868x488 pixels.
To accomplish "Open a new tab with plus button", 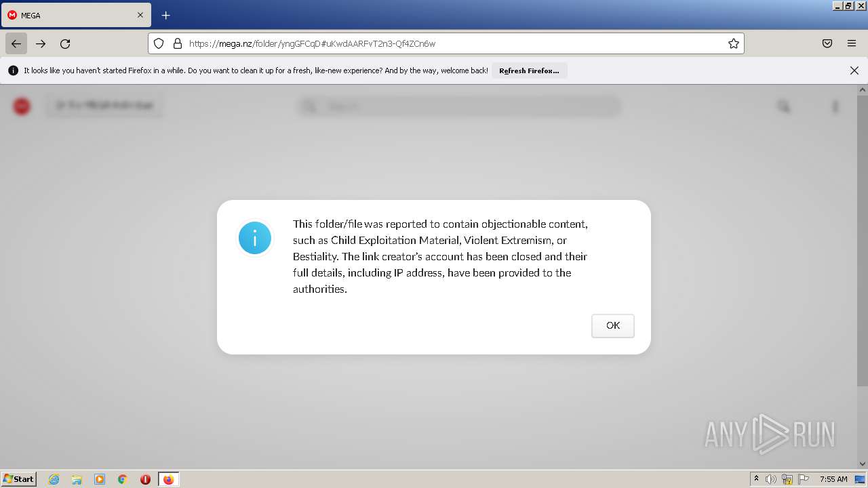I will tap(165, 15).
